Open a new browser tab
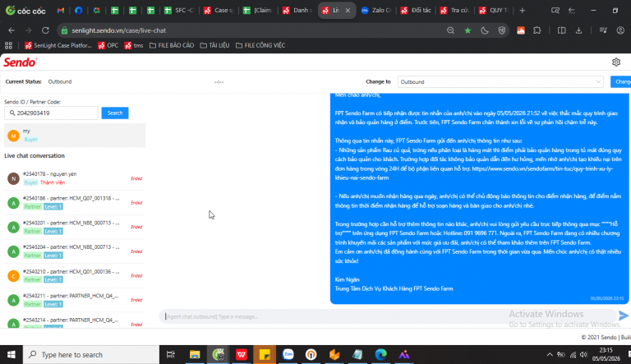This screenshot has width=631, height=364. pyautogui.click(x=522, y=11)
